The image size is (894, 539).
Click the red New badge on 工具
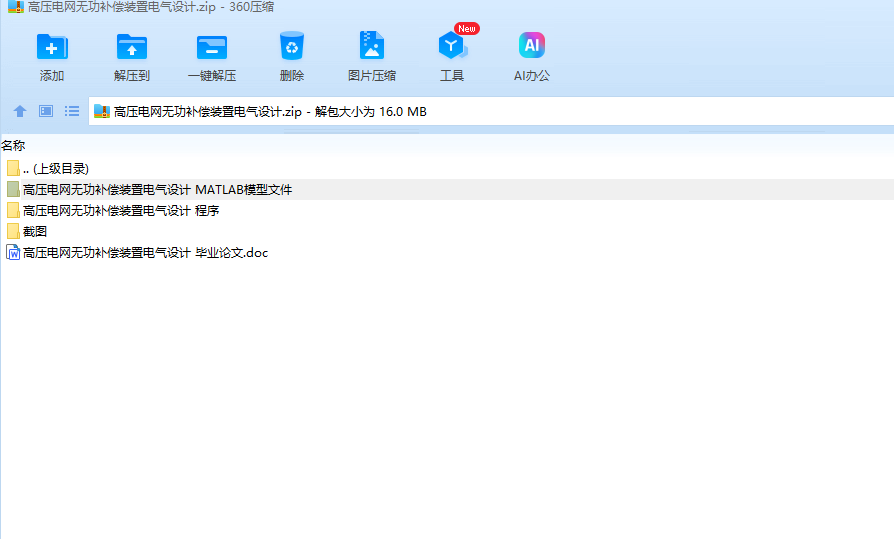[x=466, y=29]
